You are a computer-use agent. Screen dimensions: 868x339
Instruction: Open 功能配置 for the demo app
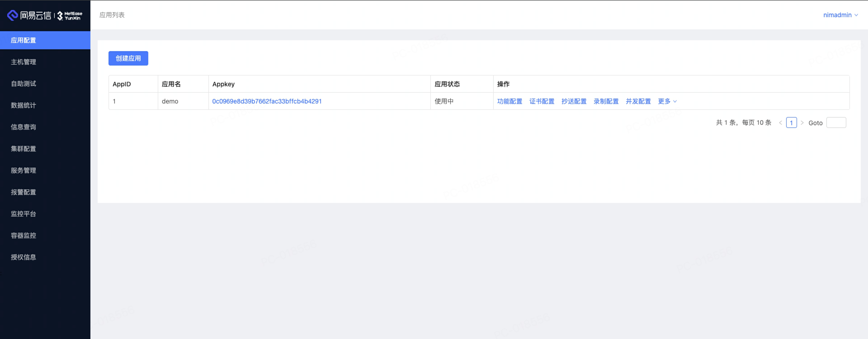509,101
